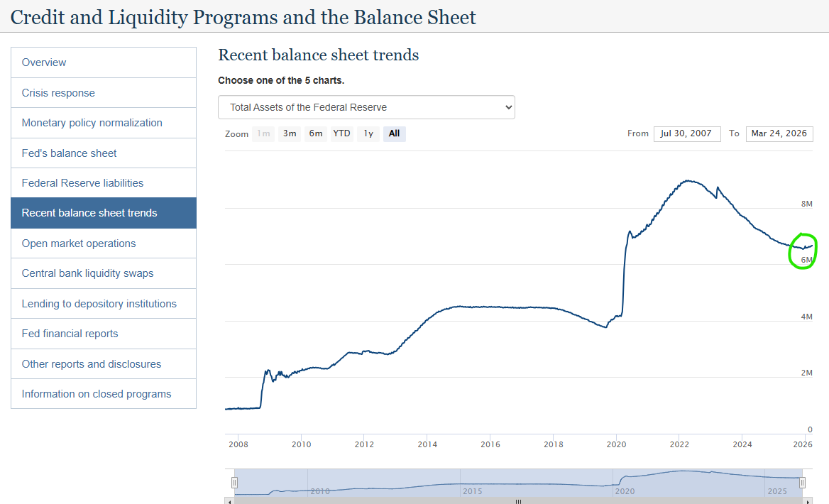
Task: Click the 2M y-axis label
Action: pyautogui.click(x=806, y=373)
